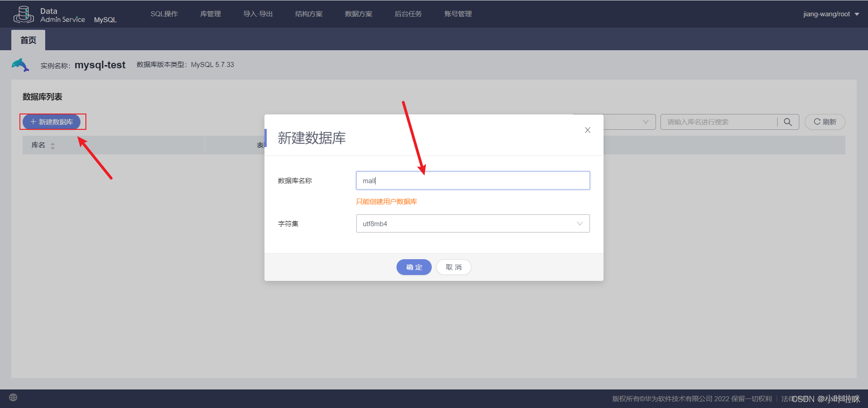Open the jiang-wang/root account dropdown
This screenshot has height=408, width=868.
831,14
